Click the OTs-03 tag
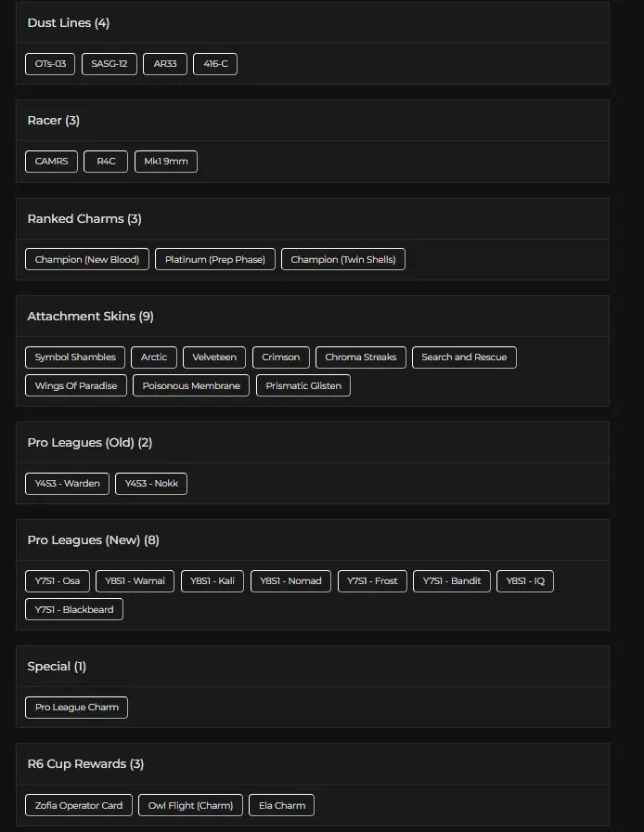 click(x=50, y=64)
